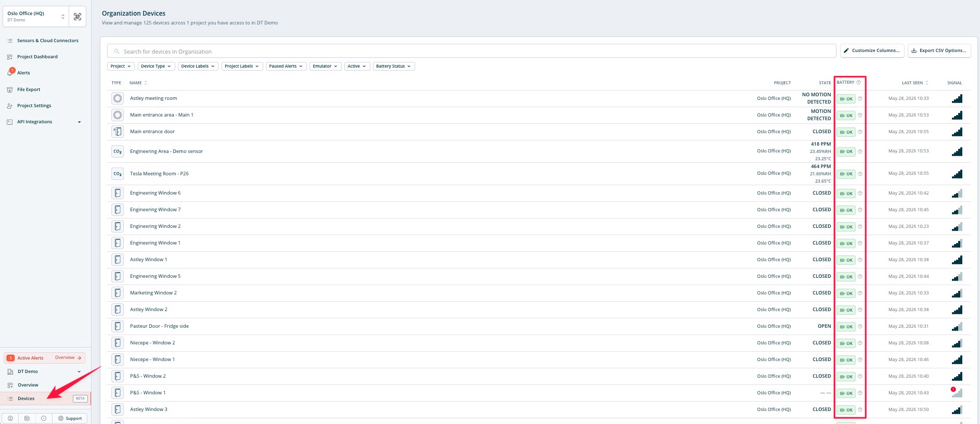980x424 pixels.
Task: Click the Astley Window 2 name
Action: (x=148, y=310)
